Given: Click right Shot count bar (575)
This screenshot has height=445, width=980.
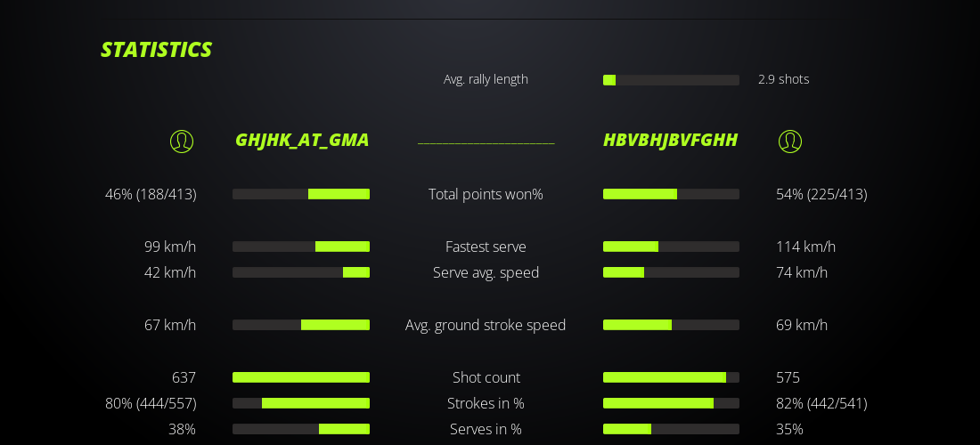Looking at the screenshot, I should click(x=671, y=377).
